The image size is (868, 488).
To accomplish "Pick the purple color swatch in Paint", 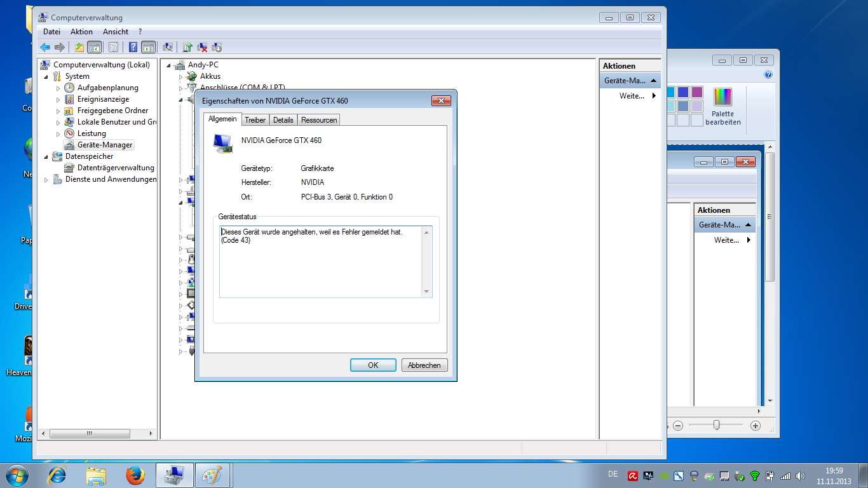I will click(x=697, y=92).
